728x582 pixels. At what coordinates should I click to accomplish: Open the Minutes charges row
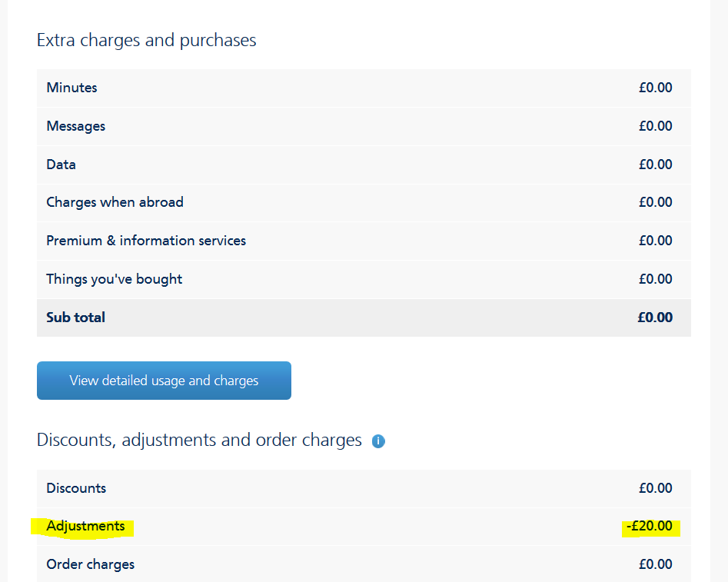[x=71, y=87]
